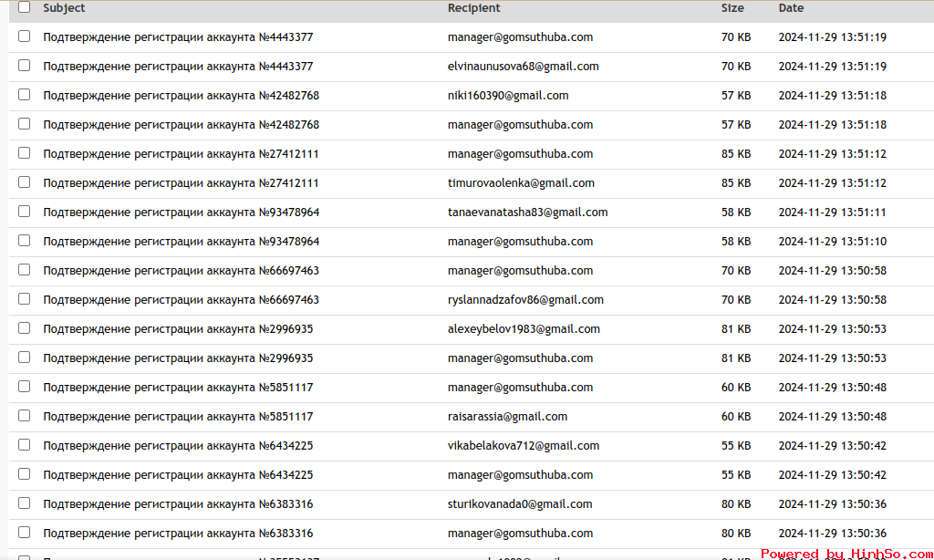This screenshot has width=934, height=560.
Task: Tick checkbox for elvinaunusova68@gmail.com message
Action: 24,66
